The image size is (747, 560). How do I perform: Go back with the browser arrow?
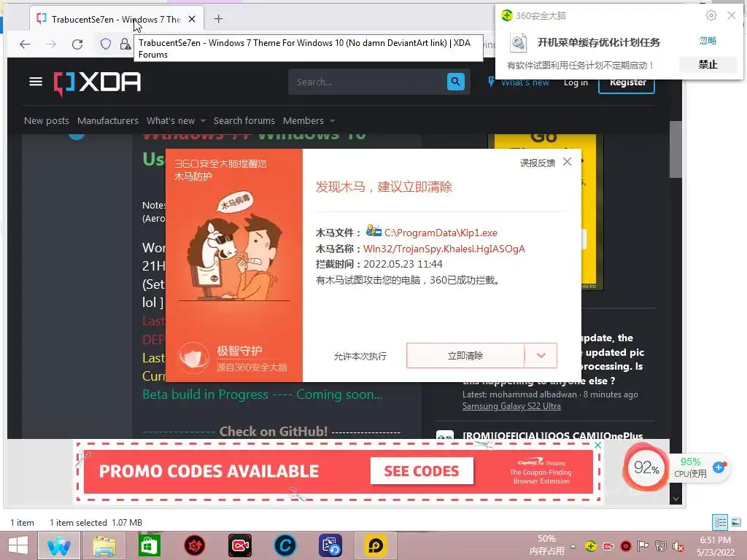[25, 44]
